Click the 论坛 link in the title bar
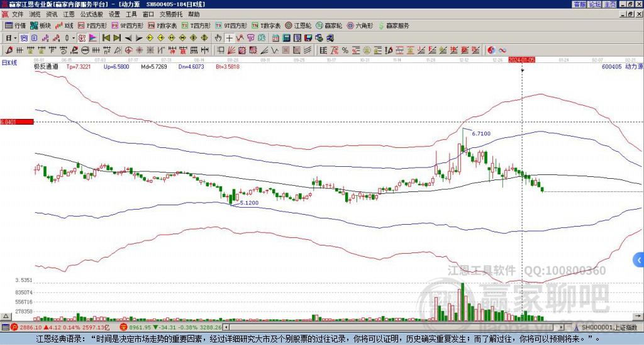This screenshot has height=345, width=644. coord(595,4)
